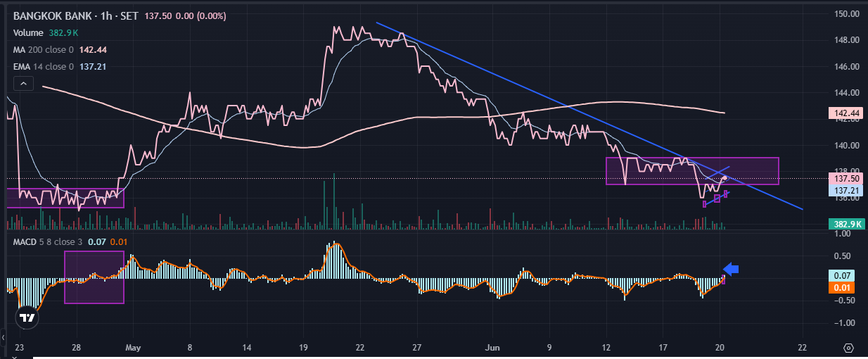Select the purple rectangle in MACD pane
This screenshot has height=359, width=868.
click(x=94, y=277)
